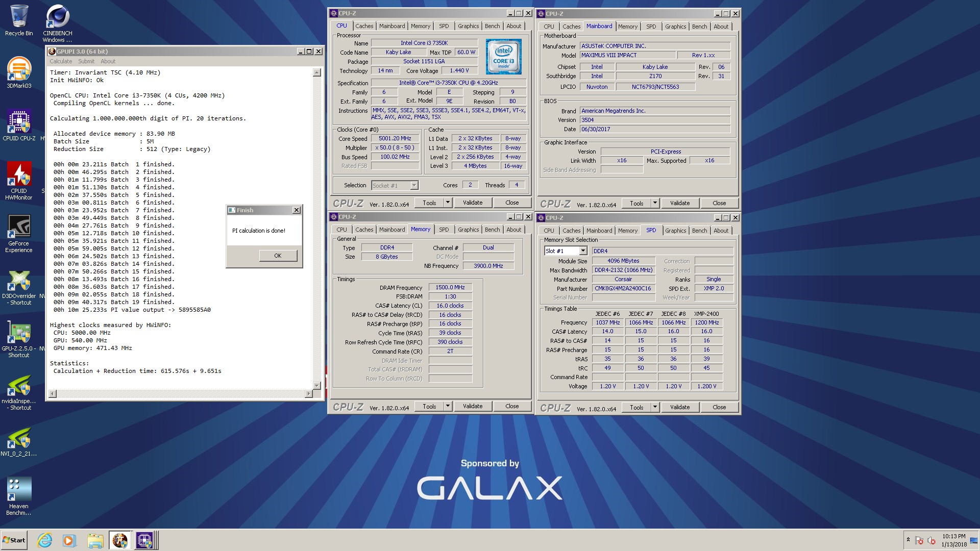Open 3DMark03 desktop icon
Image resolution: width=980 pixels, height=551 pixels.
click(19, 72)
